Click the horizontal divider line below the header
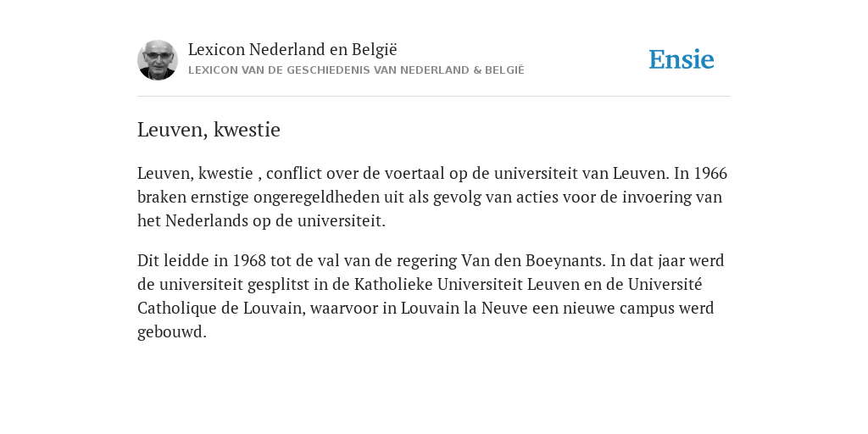Viewport: 868px width, 434px height. (434, 97)
